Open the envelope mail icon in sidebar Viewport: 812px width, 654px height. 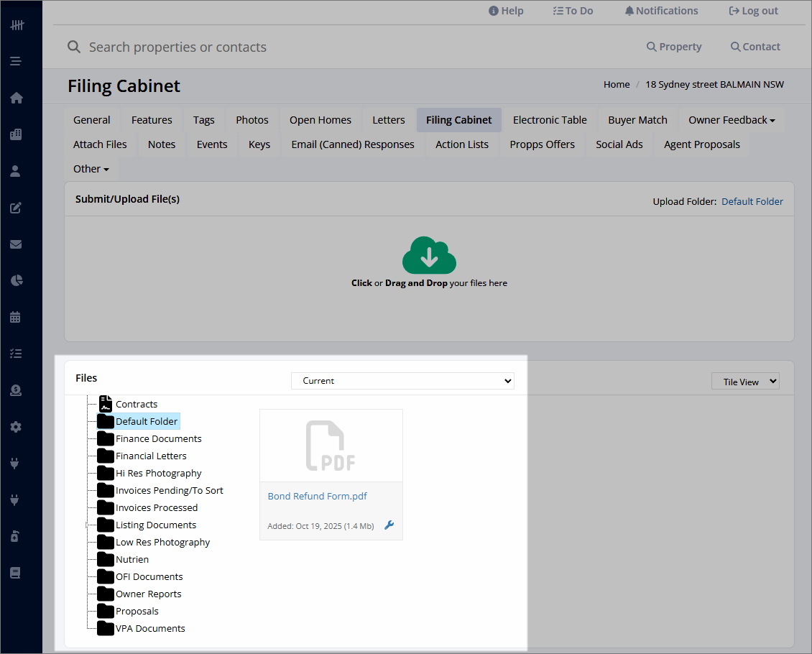click(x=16, y=244)
